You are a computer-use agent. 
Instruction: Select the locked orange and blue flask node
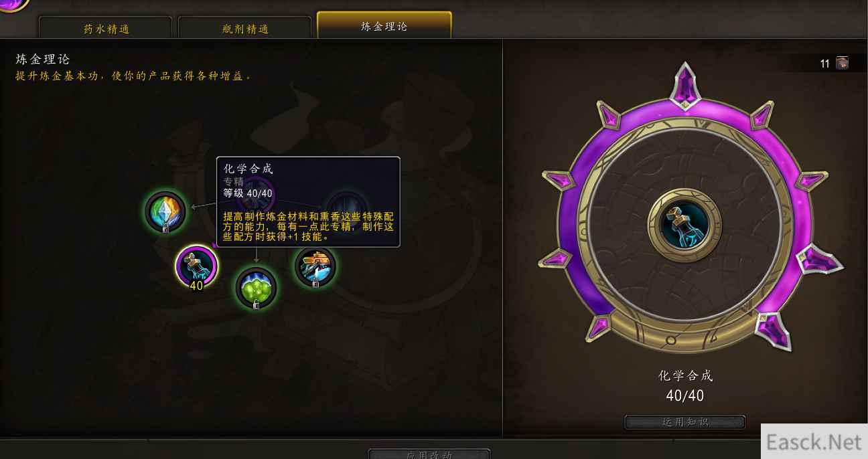pos(315,267)
